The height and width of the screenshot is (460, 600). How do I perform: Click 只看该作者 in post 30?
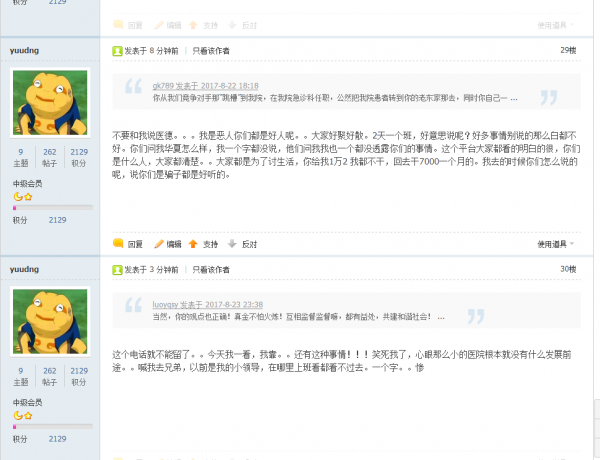[211, 270]
